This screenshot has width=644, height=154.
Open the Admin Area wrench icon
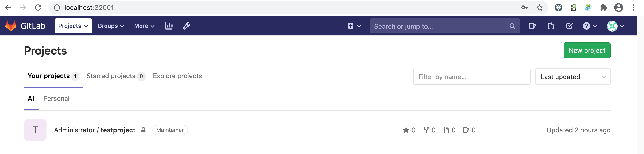point(186,26)
